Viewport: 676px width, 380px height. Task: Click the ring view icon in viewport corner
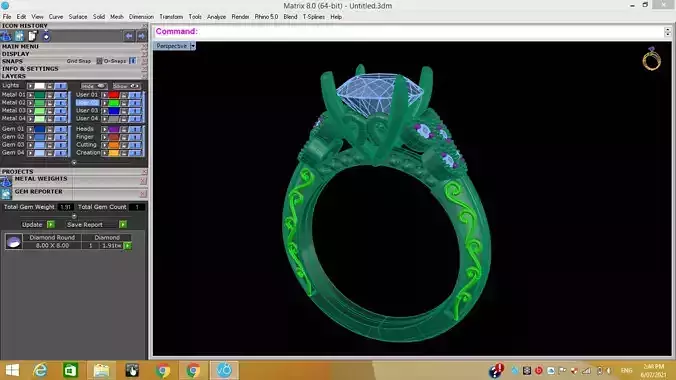[x=651, y=59]
